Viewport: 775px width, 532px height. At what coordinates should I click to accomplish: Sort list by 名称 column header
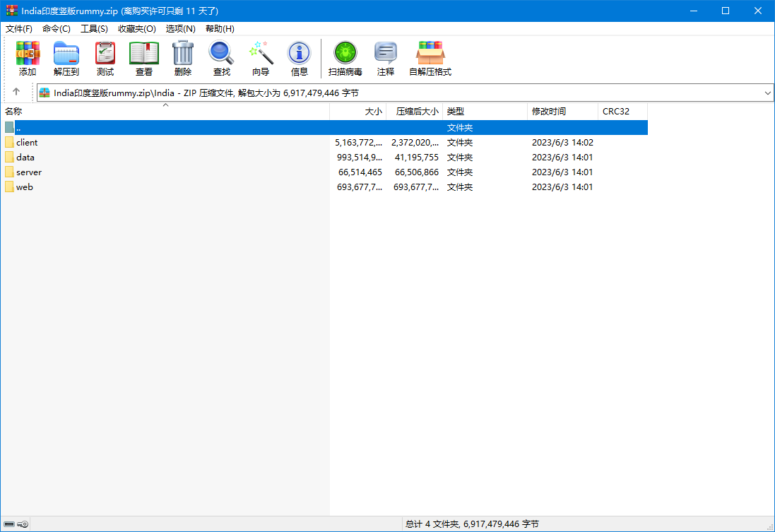[x=14, y=112]
